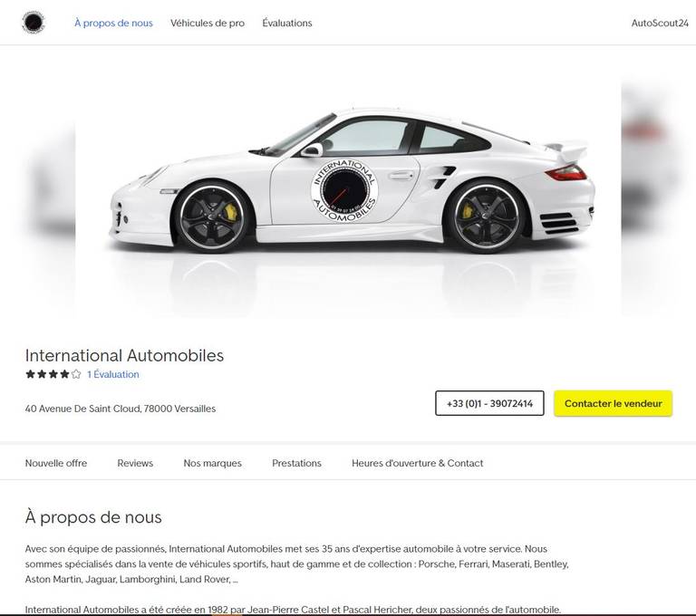Screen dimensions: 696x616
Task: Jump to Heures d'ouverture & Contact section
Action: pos(417,463)
